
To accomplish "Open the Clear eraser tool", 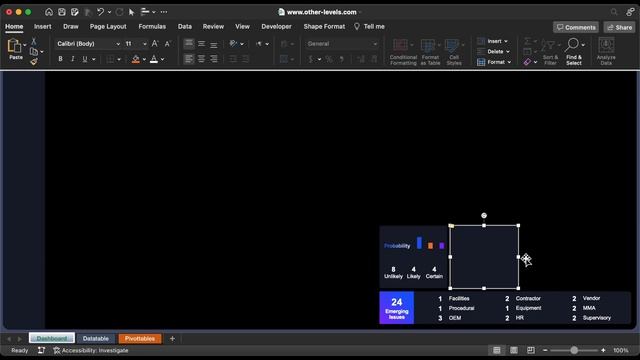I will [527, 62].
